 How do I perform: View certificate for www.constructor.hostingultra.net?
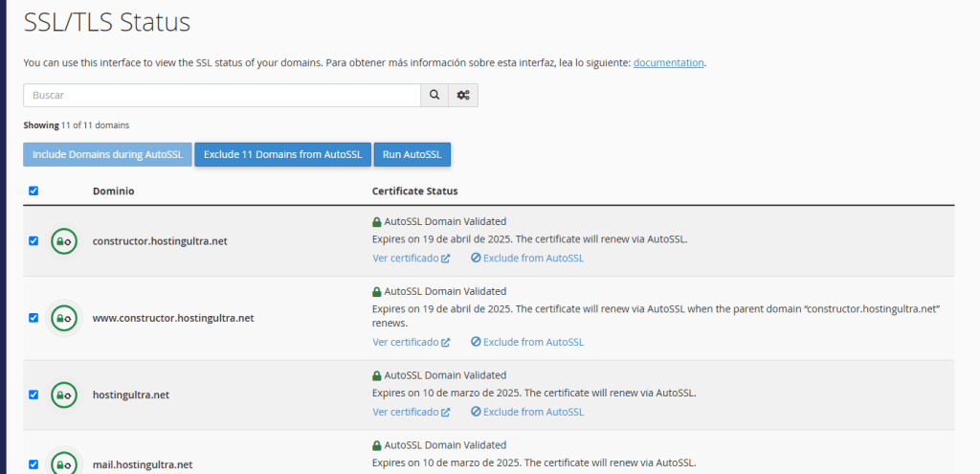[x=412, y=342]
